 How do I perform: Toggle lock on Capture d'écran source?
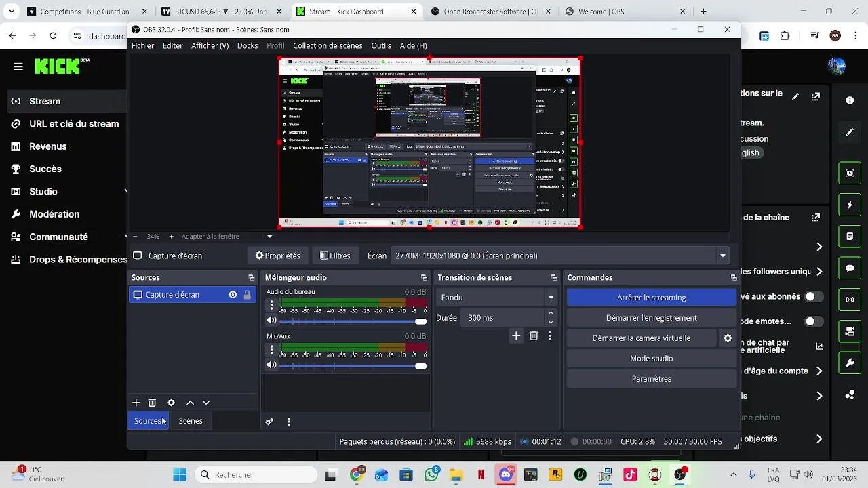point(247,295)
